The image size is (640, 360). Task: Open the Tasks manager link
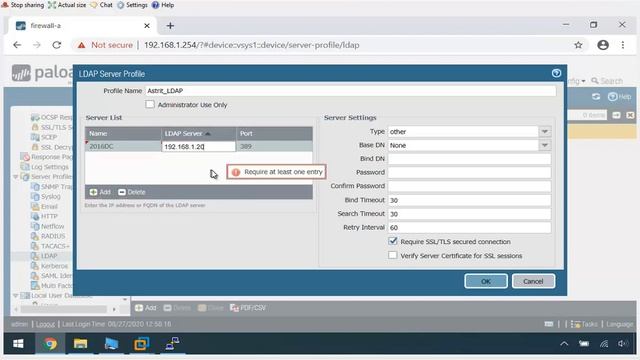[x=584, y=324]
